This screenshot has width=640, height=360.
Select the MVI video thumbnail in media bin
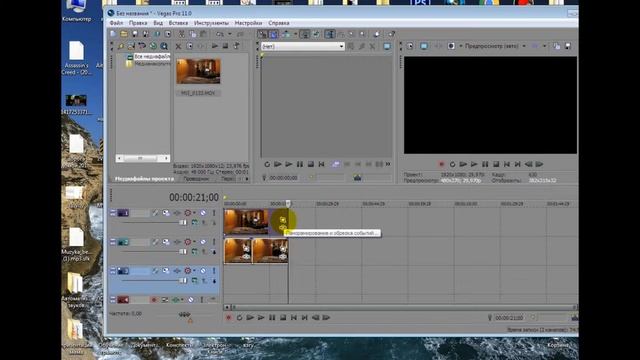(x=198, y=71)
